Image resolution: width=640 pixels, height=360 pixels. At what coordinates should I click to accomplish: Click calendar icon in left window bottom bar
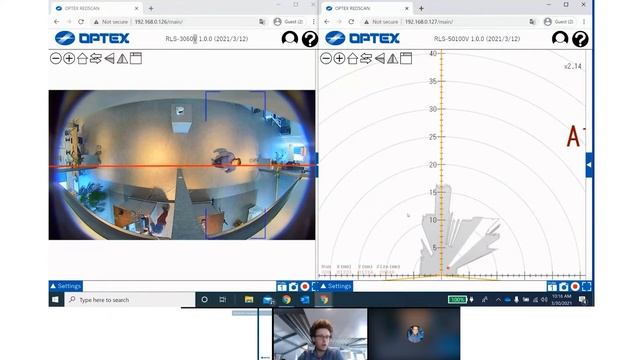click(282, 287)
